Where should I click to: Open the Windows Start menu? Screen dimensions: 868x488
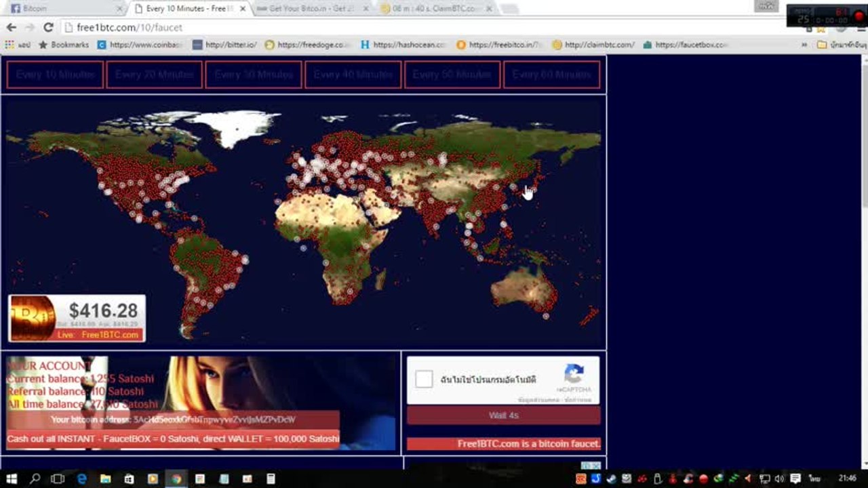coord(12,479)
